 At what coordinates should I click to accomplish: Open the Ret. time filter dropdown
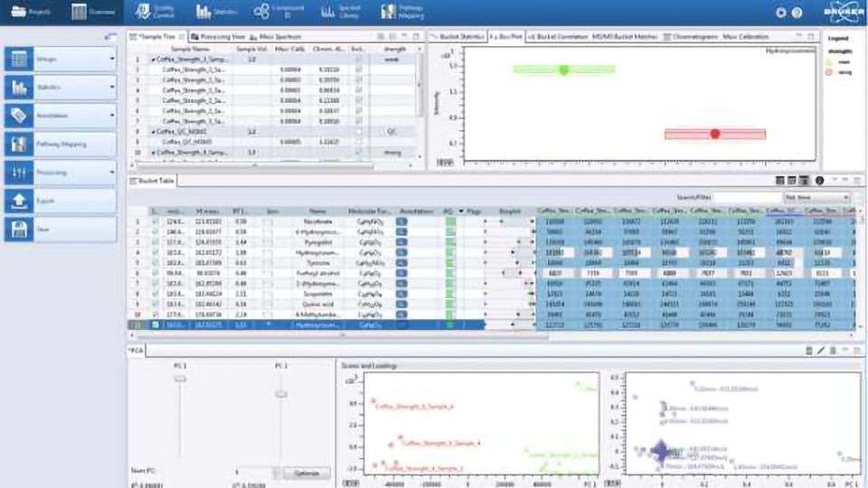(x=816, y=198)
